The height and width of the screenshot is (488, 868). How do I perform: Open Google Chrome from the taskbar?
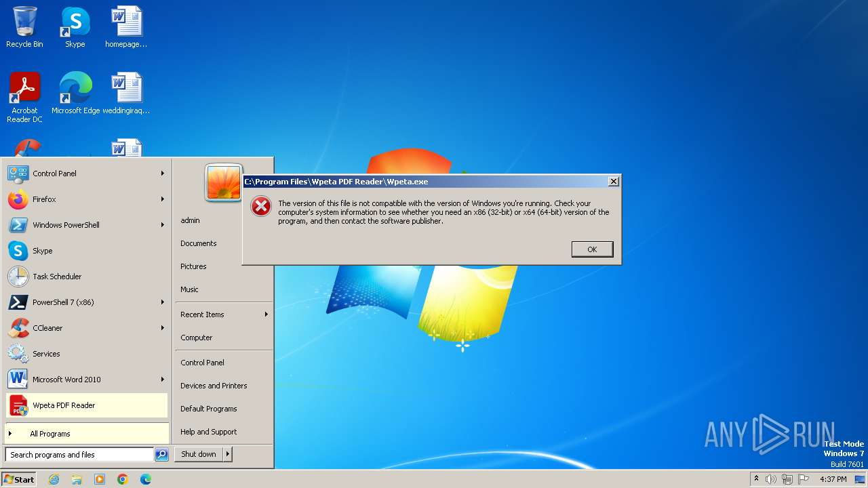tap(123, 479)
